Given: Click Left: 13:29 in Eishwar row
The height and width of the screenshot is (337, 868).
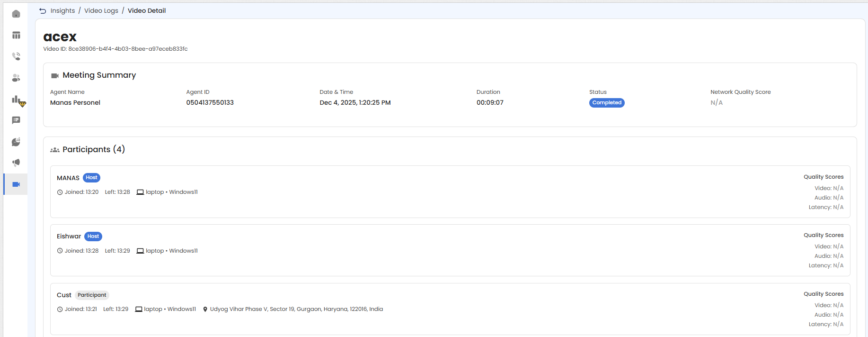Looking at the screenshot, I should [117, 251].
